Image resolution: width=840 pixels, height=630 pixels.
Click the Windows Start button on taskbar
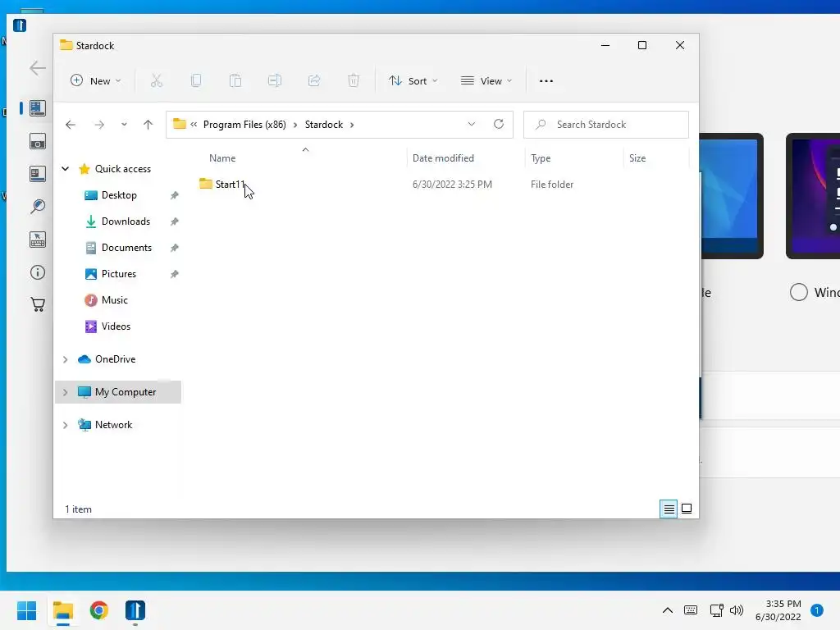pyautogui.click(x=26, y=610)
